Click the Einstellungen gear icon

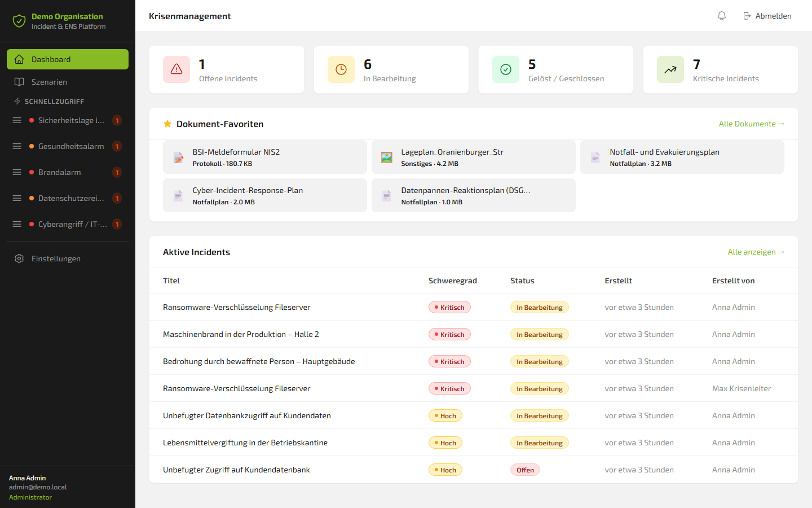tap(19, 259)
